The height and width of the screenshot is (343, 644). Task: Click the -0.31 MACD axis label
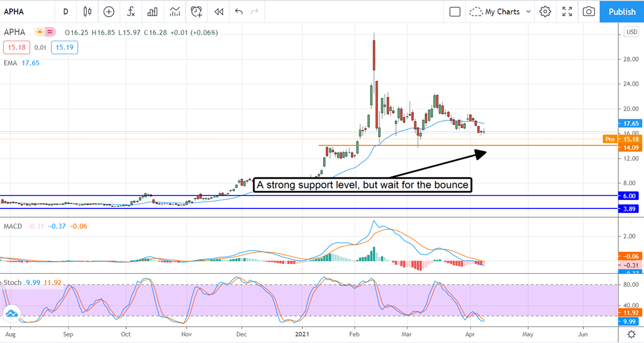coord(630,265)
